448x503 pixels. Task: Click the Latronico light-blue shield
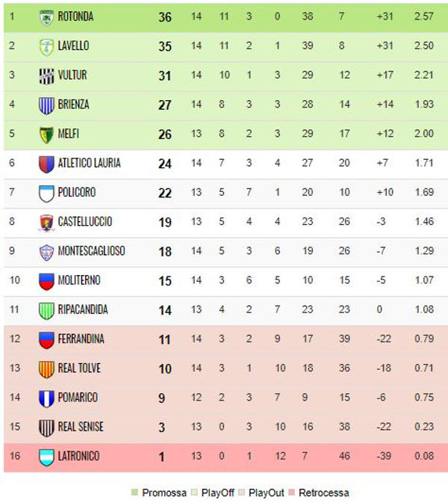pos(46,457)
